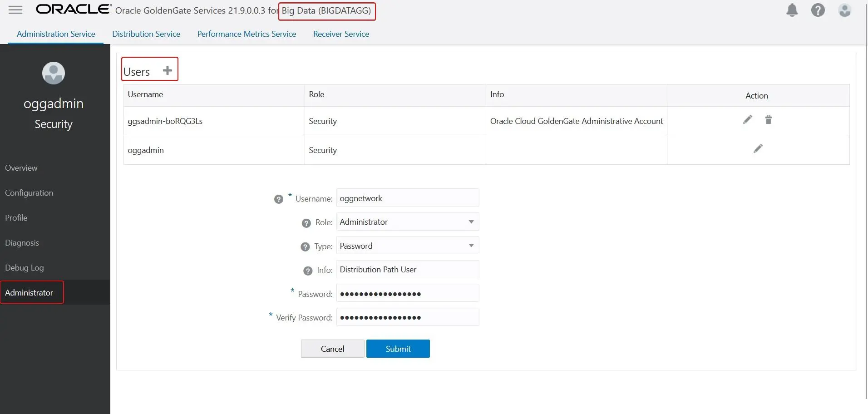Click the plus icon to add user
The height and width of the screenshot is (414, 868).
coord(168,71)
